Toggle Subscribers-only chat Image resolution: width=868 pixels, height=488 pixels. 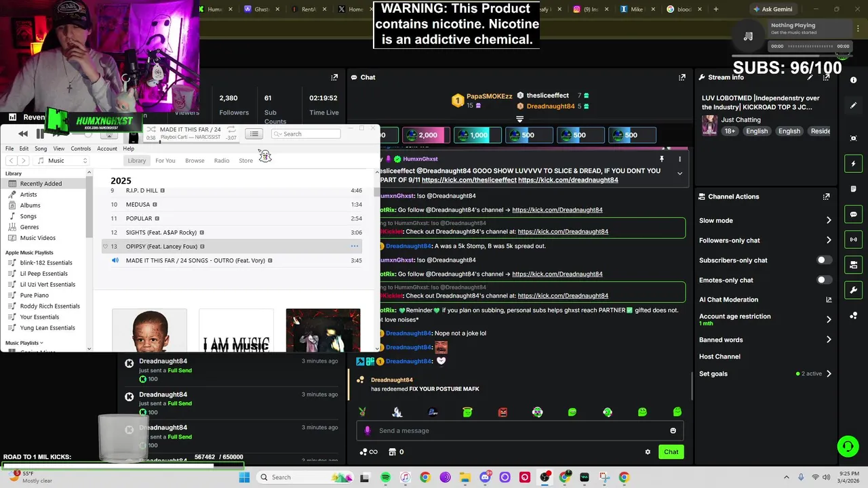pyautogui.click(x=824, y=260)
